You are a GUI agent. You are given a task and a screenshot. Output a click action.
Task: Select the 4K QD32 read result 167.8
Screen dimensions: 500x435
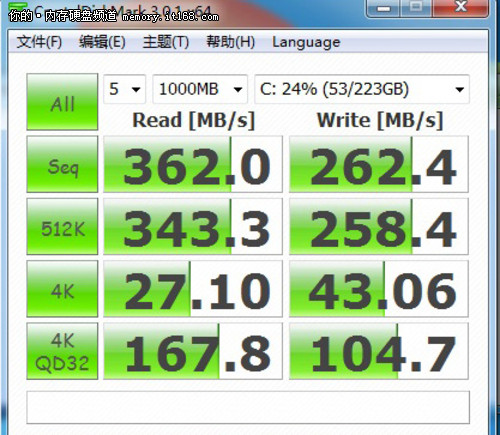click(x=193, y=351)
